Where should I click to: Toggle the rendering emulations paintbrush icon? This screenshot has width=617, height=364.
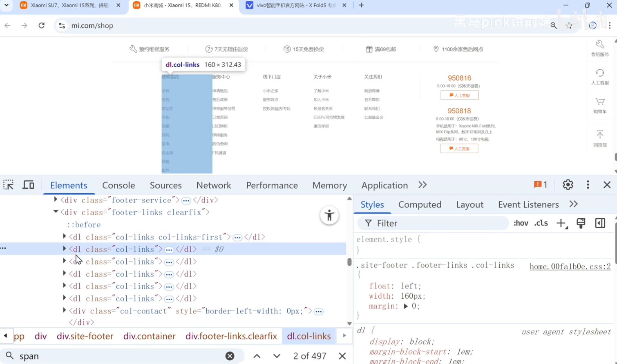[581, 223]
